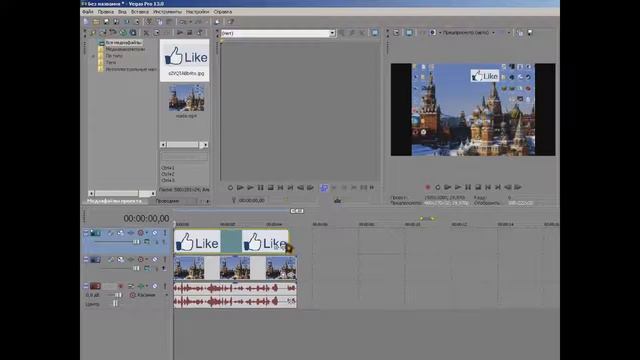The image size is (640, 360).
Task: Select the Like image thumbnail in project media
Action: (184, 60)
